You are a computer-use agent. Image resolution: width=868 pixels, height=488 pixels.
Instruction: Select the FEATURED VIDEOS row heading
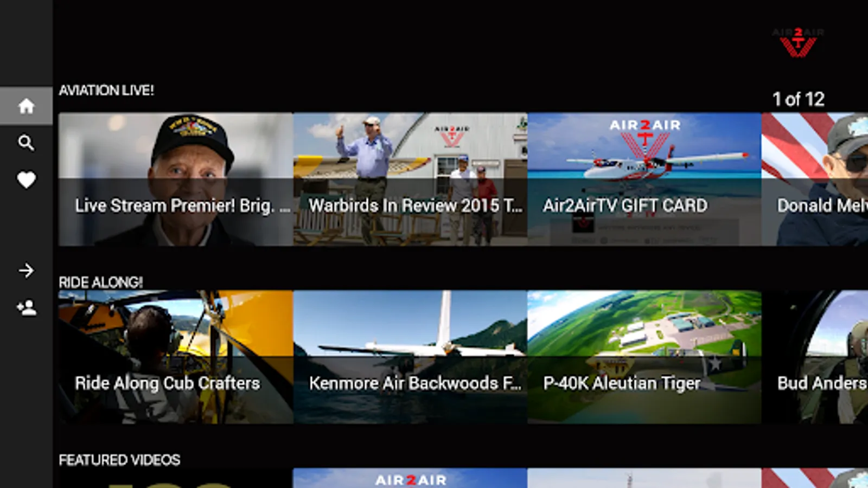pos(119,460)
